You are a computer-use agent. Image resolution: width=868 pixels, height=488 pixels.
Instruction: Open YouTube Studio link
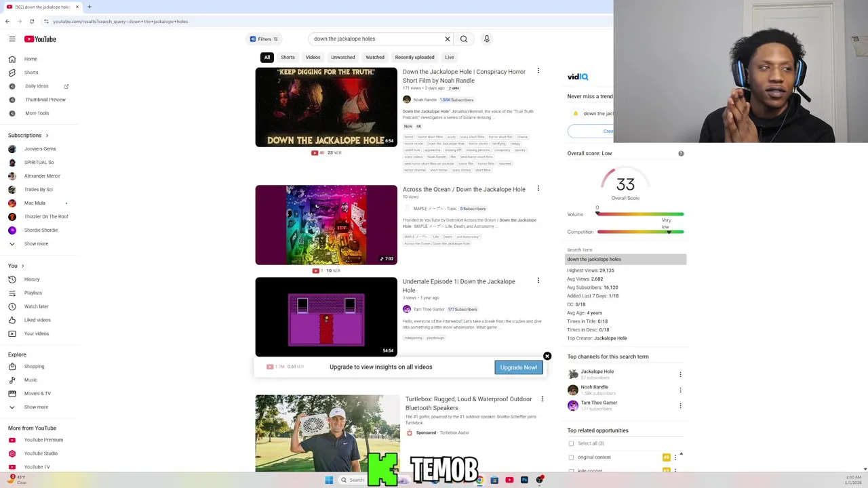[x=41, y=453]
